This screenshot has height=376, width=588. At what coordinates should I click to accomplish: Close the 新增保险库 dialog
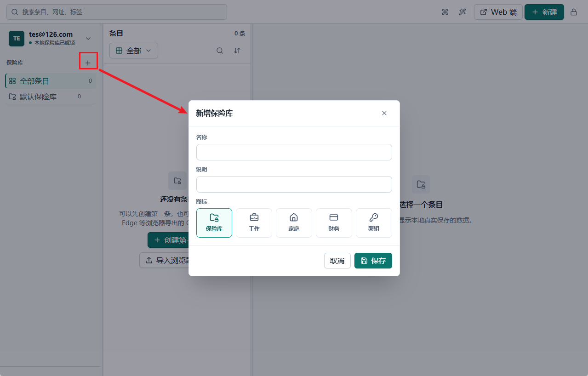pos(384,113)
